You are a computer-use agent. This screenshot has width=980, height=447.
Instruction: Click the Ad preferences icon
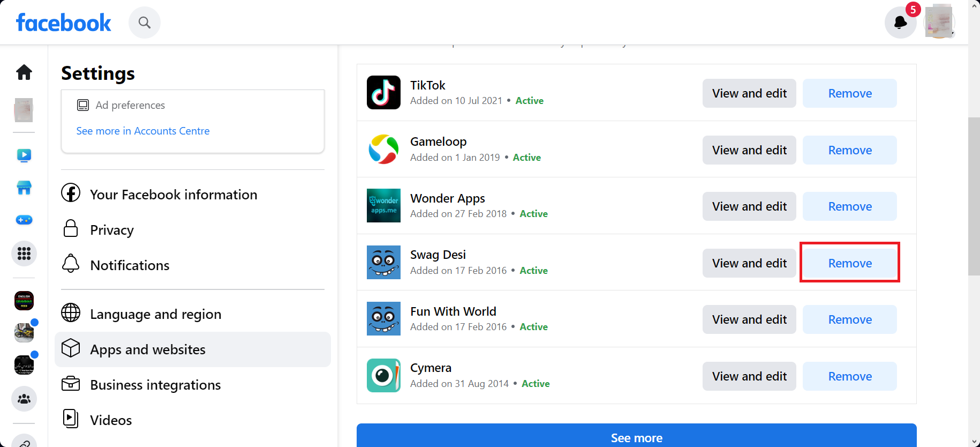tap(83, 105)
